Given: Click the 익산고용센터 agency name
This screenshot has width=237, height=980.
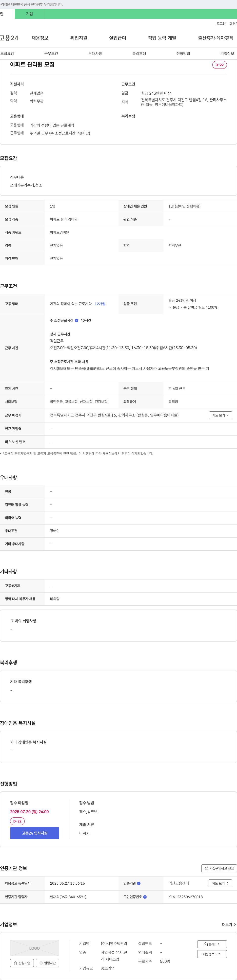Looking at the screenshot, I should pos(179,883).
